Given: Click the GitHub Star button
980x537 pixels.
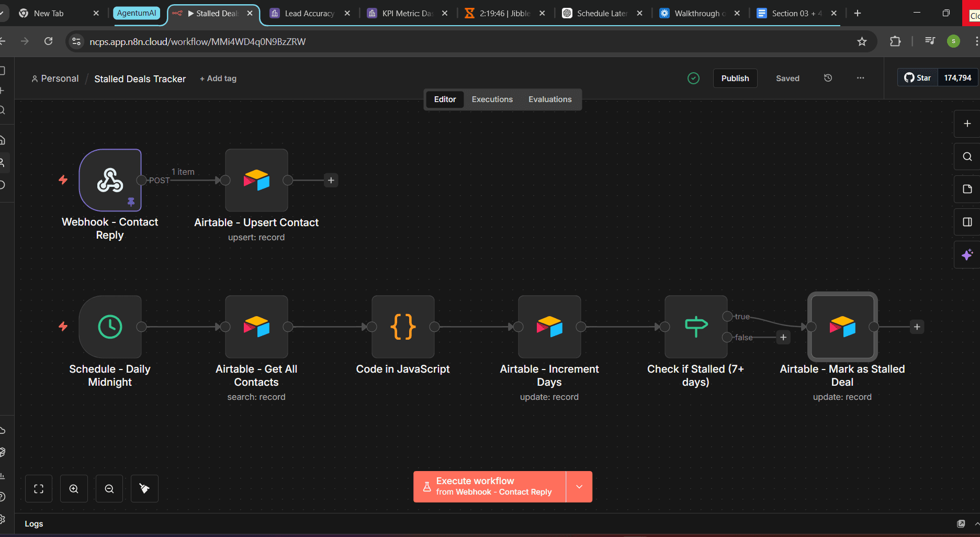Looking at the screenshot, I should click(918, 78).
